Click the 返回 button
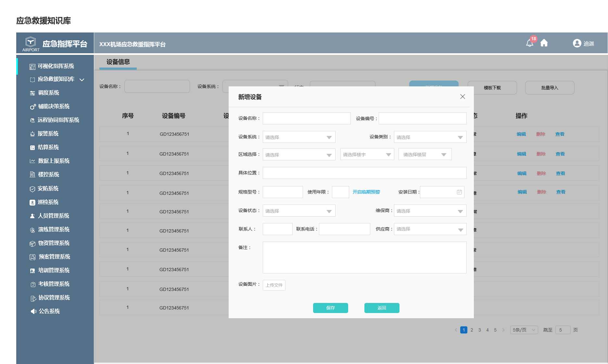 pos(382,308)
